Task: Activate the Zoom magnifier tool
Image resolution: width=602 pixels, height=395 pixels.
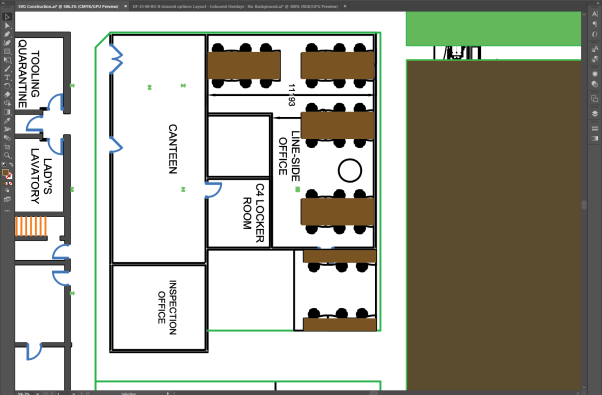Action: click(x=7, y=155)
